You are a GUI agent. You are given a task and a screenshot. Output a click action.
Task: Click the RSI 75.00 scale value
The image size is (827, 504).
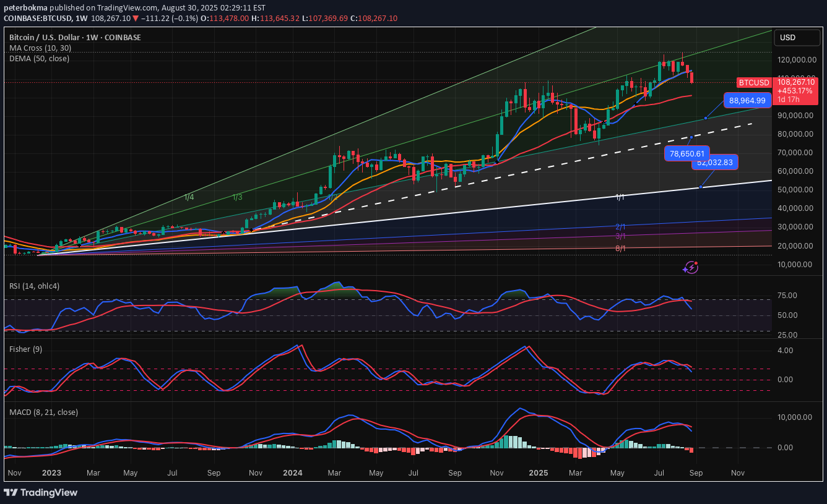787,296
